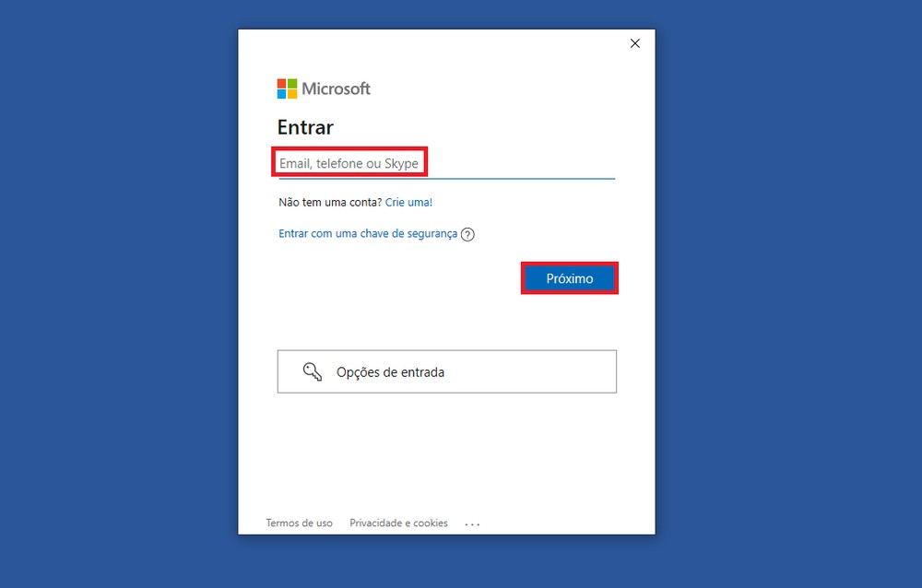Click the ellipsis next to Privacidade e cookies
Screen dimensions: 922x588
472,523
